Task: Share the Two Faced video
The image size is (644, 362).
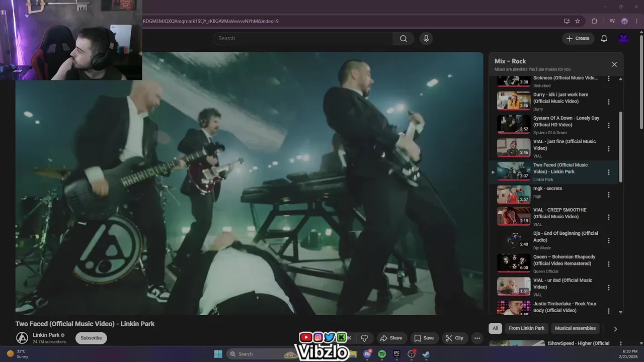Action: (391, 338)
